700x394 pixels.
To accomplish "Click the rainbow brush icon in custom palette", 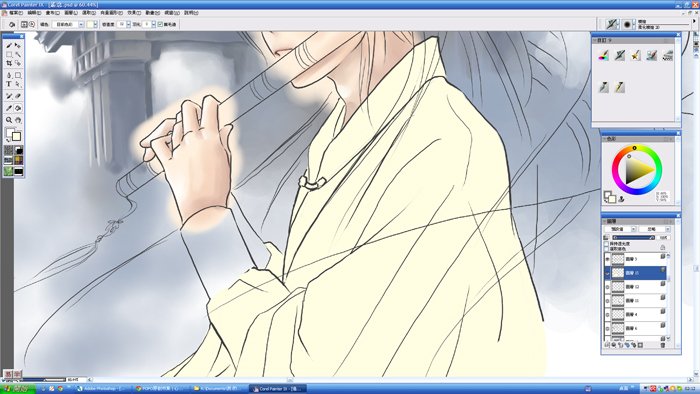I will [x=604, y=55].
